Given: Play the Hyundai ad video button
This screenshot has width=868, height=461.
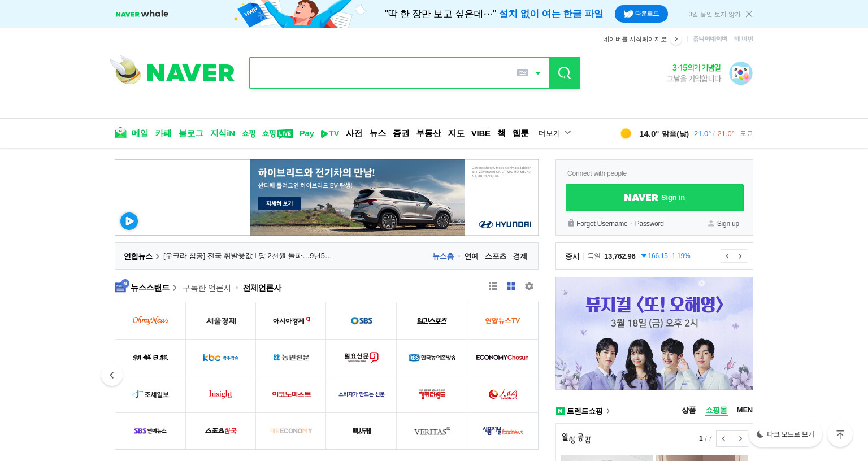Looking at the screenshot, I should click(129, 221).
